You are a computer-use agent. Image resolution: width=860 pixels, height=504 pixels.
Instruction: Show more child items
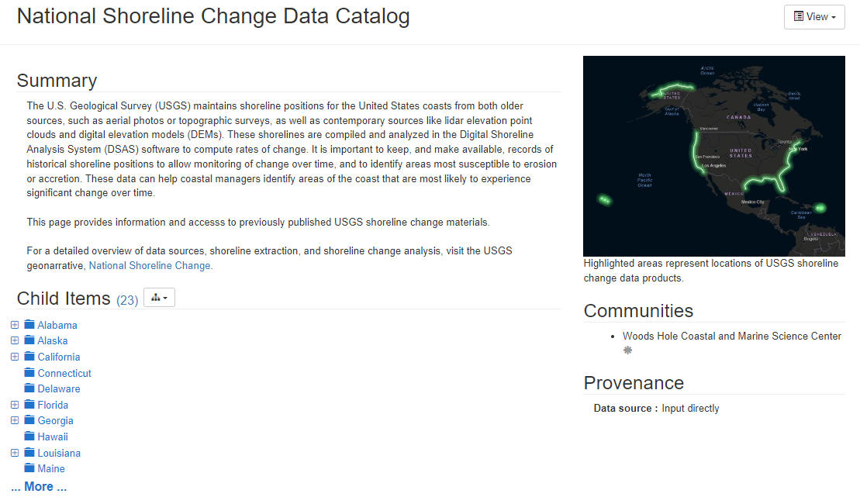[x=39, y=487]
